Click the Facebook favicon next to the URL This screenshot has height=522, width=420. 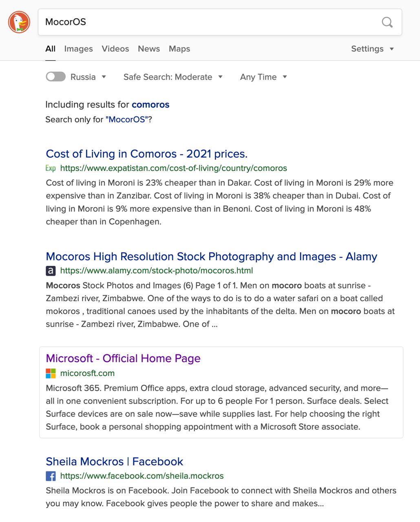tap(51, 476)
